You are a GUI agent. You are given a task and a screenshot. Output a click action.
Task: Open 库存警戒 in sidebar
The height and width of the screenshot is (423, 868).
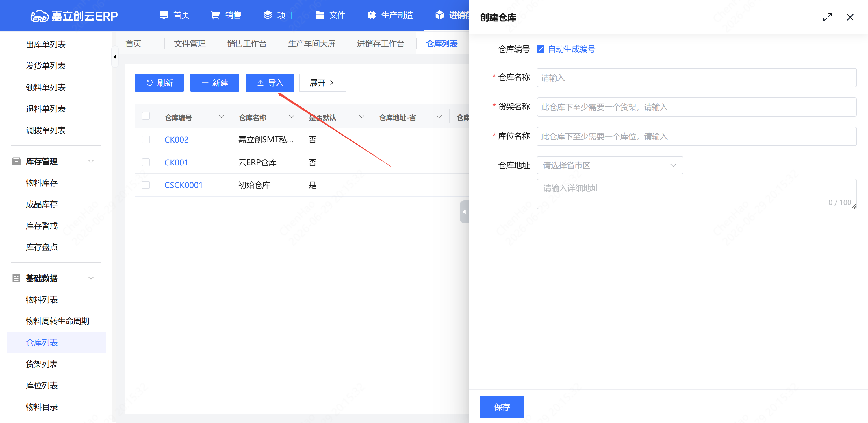(x=42, y=226)
